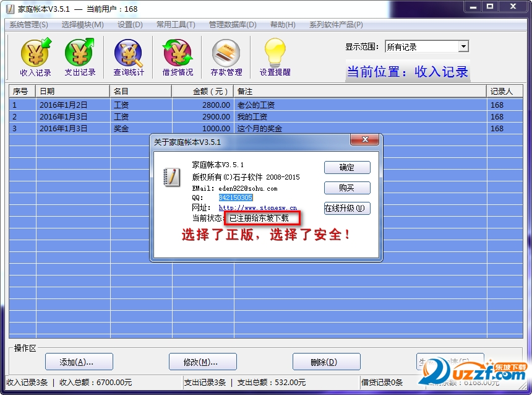This screenshot has width=532, height=395.
Task: Expand the 显示范围 所有记录 dropdown
Action: click(463, 46)
